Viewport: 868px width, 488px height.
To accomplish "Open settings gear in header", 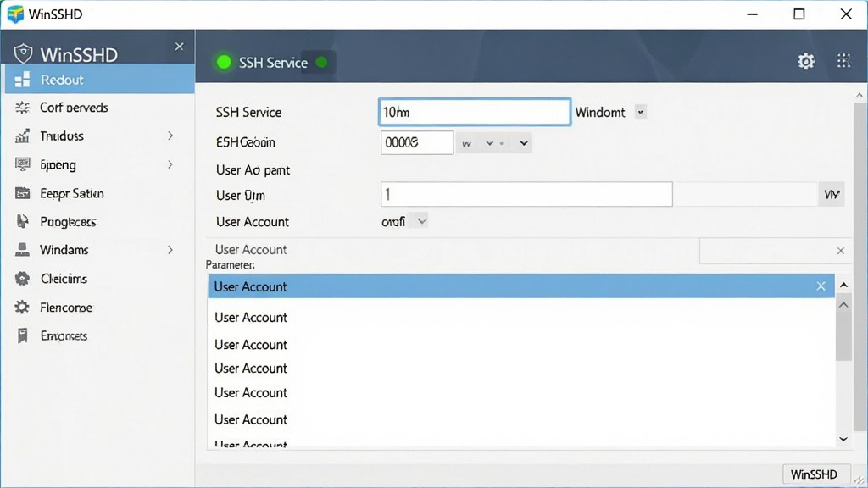I will (x=806, y=61).
